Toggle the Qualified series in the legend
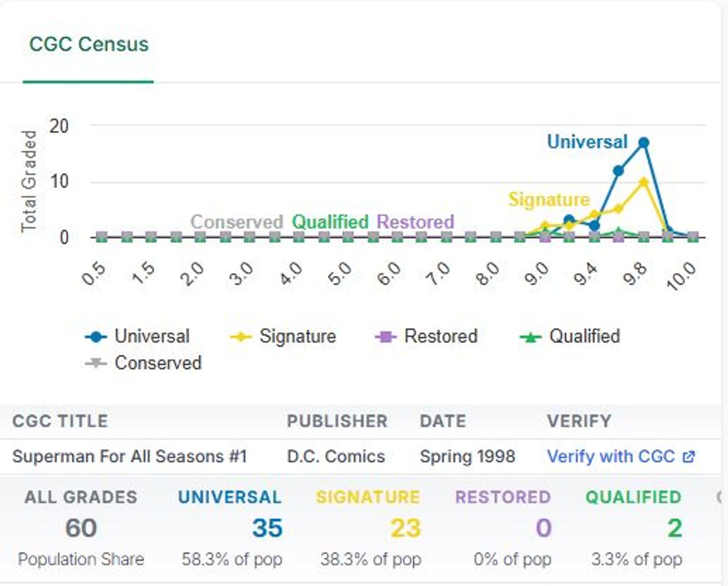Viewport: 728px width, 586px height. point(570,336)
